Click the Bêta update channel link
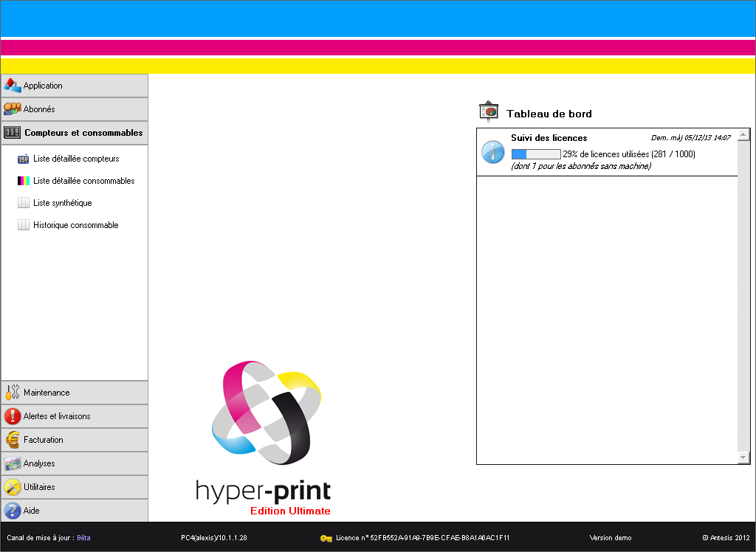Image resolution: width=756 pixels, height=552 pixels. [83, 538]
